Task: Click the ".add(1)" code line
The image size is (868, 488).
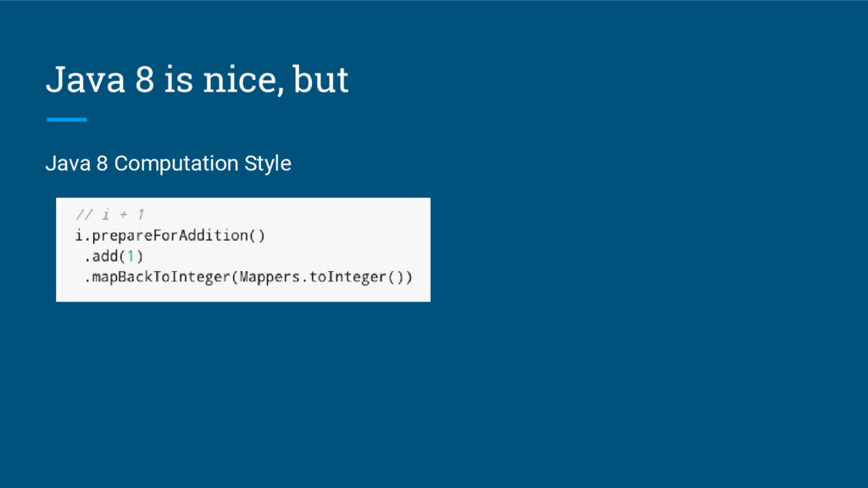Action: (x=114, y=256)
